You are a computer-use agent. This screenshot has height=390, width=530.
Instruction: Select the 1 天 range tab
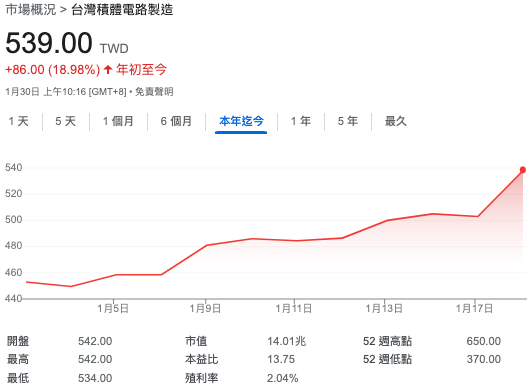pos(19,121)
